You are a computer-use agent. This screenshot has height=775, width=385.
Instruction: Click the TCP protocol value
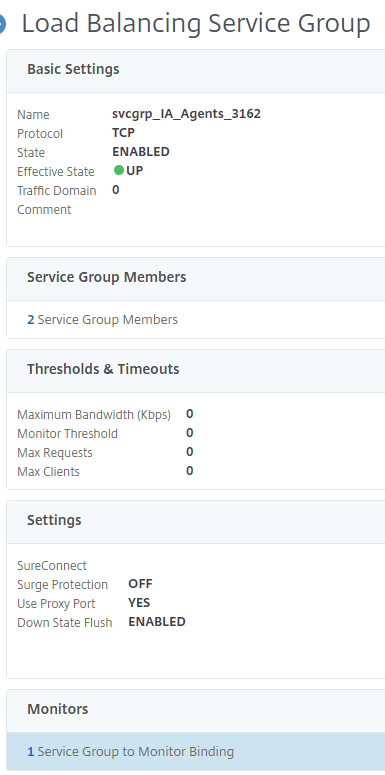click(x=124, y=133)
